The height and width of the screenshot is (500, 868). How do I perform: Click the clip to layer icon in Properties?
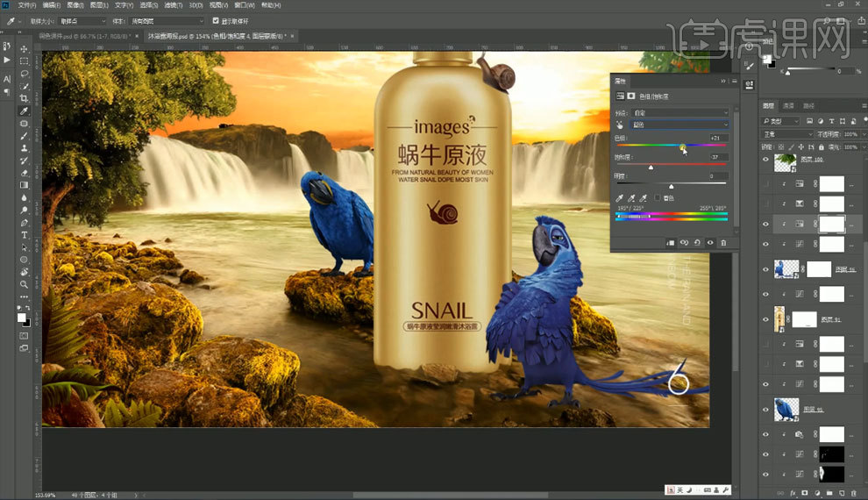tap(671, 242)
